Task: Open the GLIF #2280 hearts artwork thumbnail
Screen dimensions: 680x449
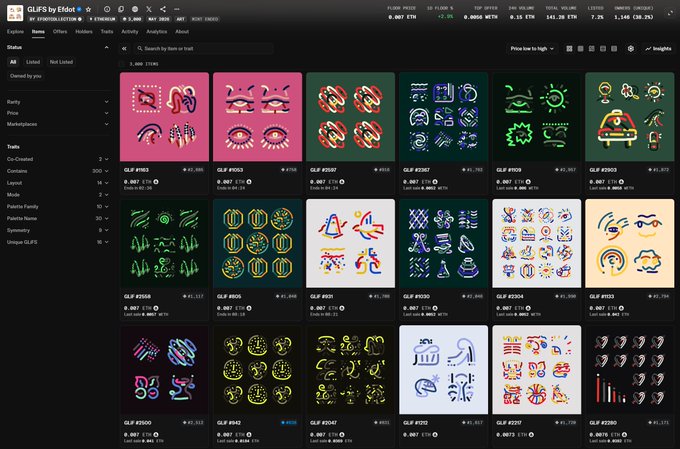Action: point(630,370)
